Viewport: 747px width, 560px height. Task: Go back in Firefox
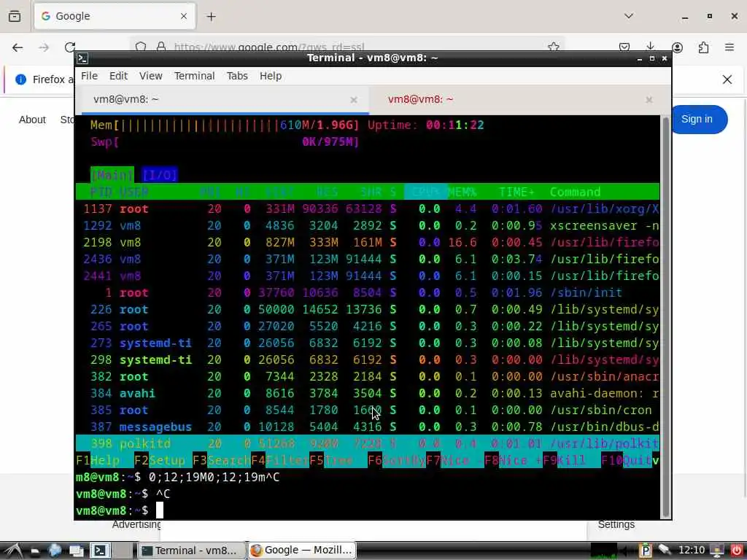pos(18,47)
